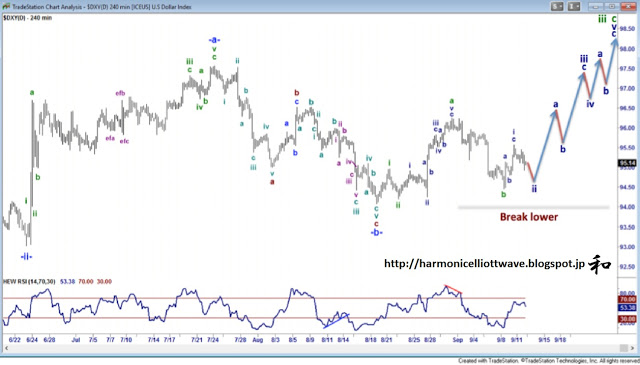
Task: Maximize the Chart Analysis window
Action: point(612,7)
